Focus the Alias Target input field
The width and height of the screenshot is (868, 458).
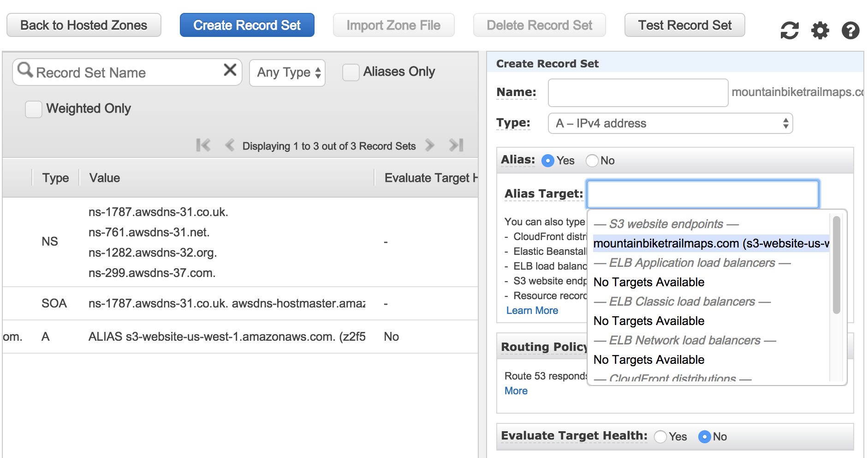coord(703,194)
